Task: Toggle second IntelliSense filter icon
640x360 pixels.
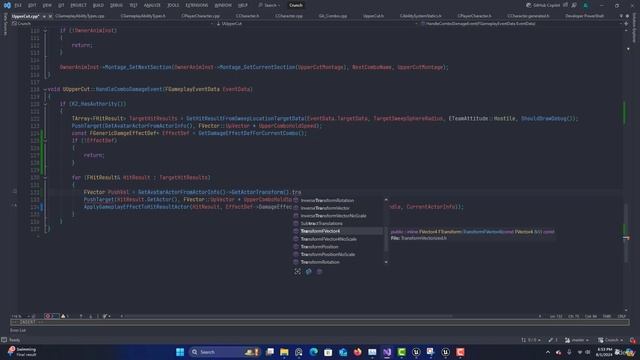Action: (309, 271)
